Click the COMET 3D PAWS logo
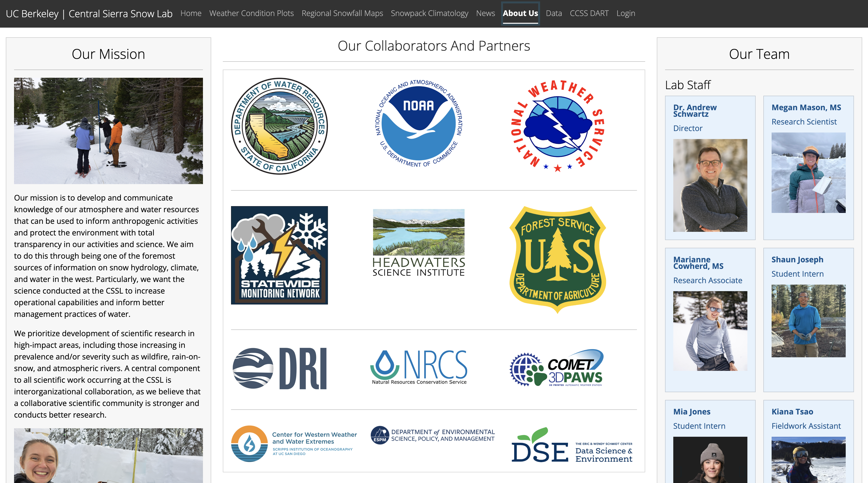 point(557,368)
